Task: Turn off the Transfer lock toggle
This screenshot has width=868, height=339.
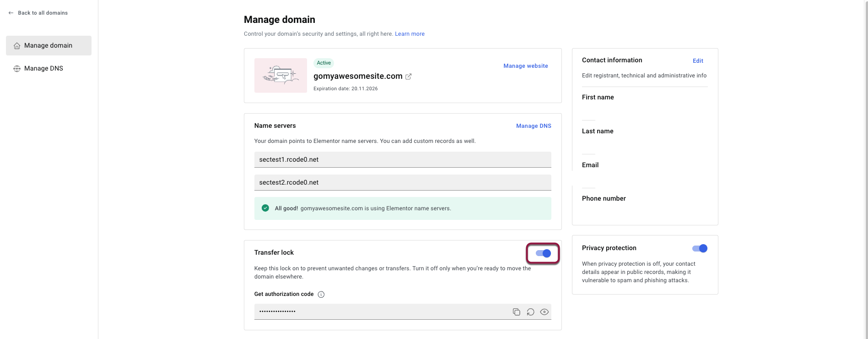Action: [x=543, y=253]
